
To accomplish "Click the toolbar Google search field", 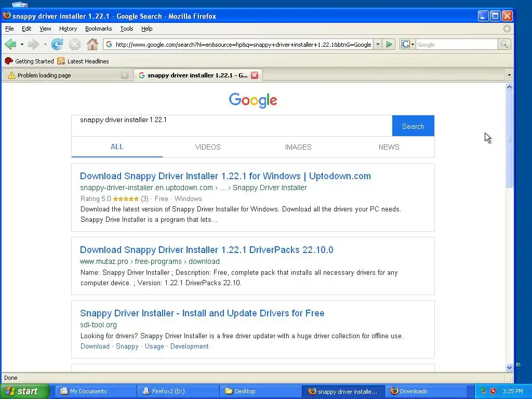I will coord(456,45).
